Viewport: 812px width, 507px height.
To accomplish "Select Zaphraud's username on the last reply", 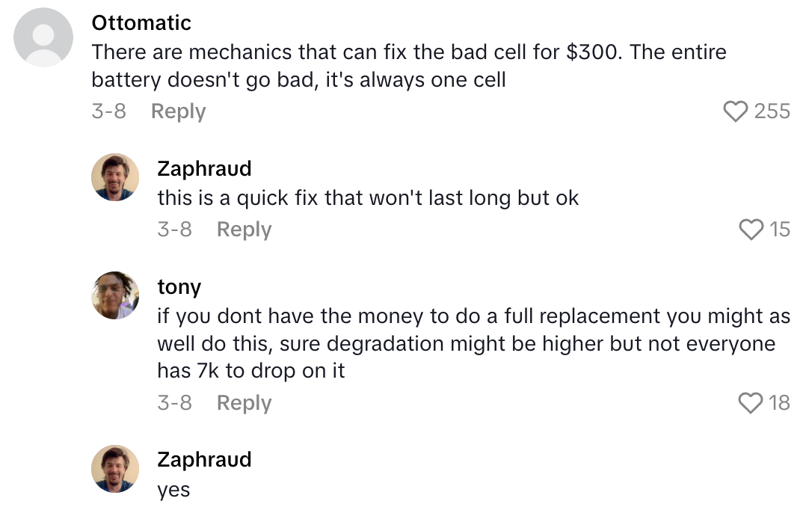I will [204, 459].
